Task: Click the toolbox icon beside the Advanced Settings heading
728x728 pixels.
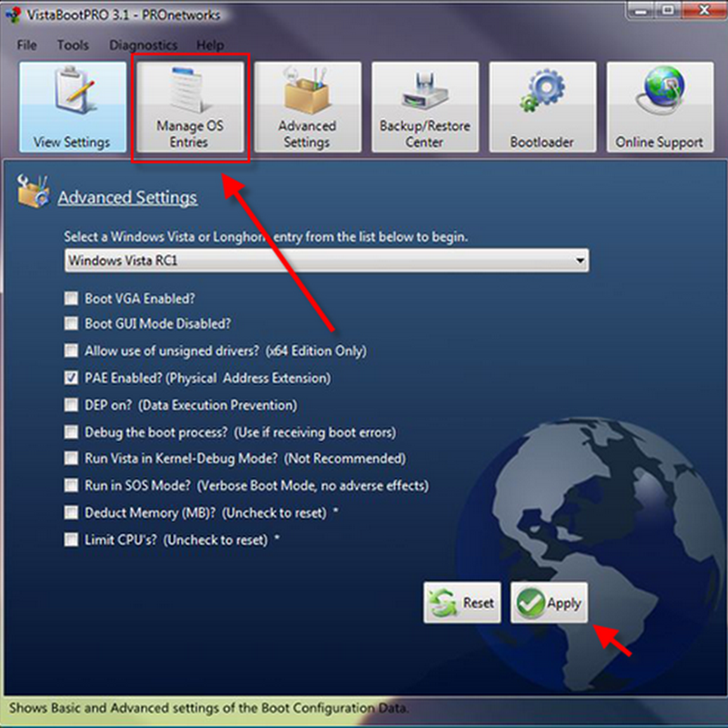Action: [33, 191]
